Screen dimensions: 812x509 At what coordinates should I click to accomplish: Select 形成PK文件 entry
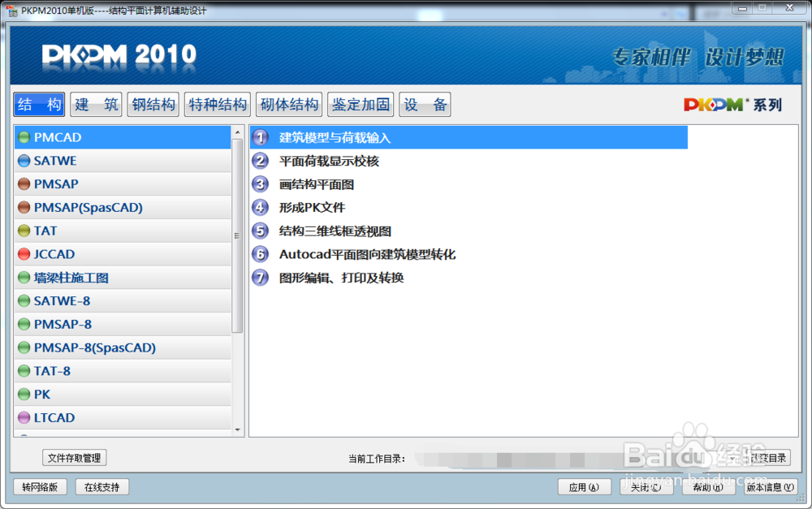click(x=312, y=208)
